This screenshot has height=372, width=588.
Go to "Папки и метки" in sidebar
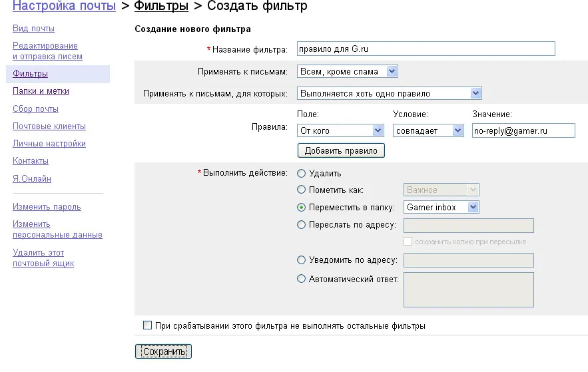click(41, 91)
